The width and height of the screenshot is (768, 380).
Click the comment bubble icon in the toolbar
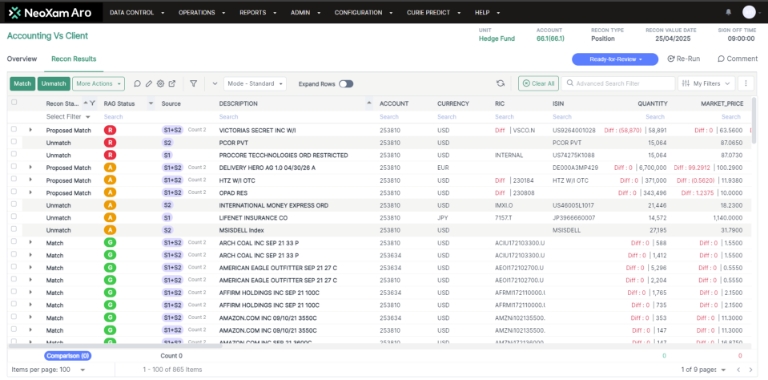(137, 84)
